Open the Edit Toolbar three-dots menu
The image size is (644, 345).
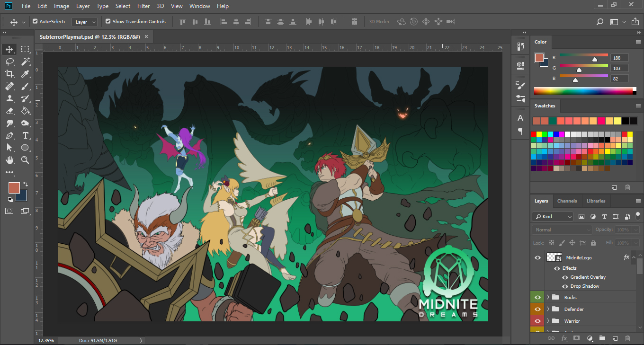pyautogui.click(x=9, y=172)
